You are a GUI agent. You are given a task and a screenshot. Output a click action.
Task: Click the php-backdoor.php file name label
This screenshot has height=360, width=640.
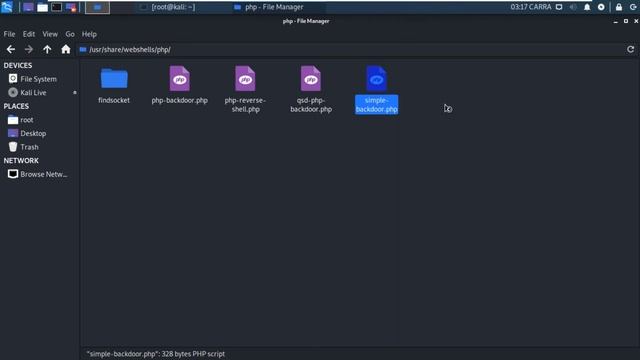(180, 100)
